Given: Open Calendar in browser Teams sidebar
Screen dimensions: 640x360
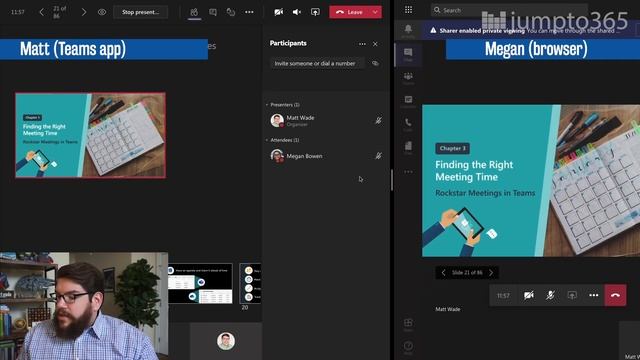Looking at the screenshot, I should click(x=408, y=101).
